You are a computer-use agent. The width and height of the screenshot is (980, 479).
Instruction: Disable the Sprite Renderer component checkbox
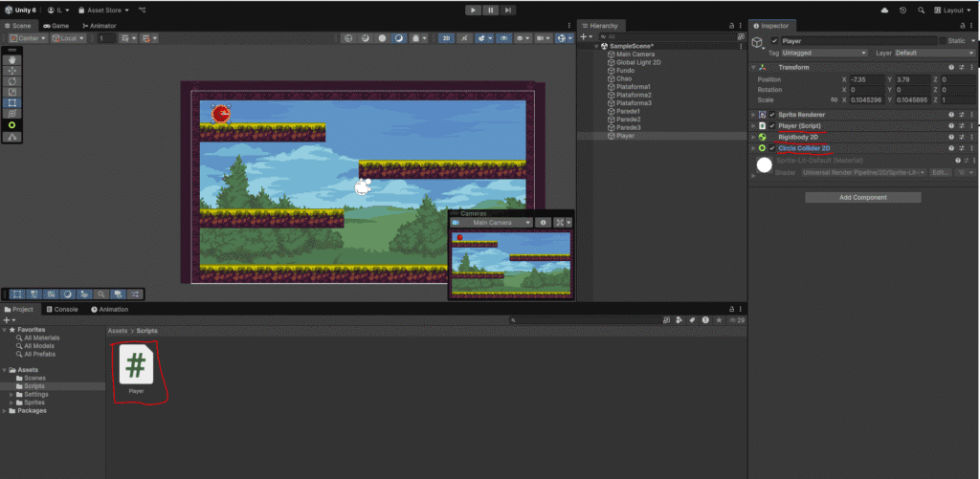771,115
